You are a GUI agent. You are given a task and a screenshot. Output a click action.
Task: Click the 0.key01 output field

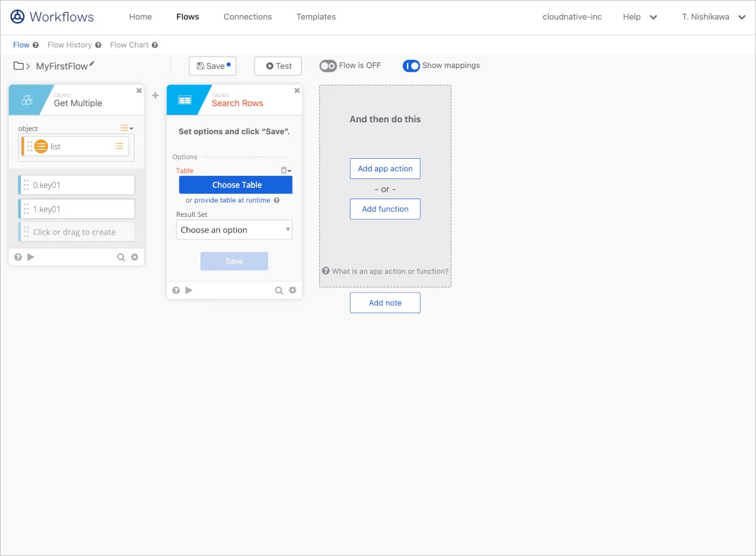click(77, 185)
